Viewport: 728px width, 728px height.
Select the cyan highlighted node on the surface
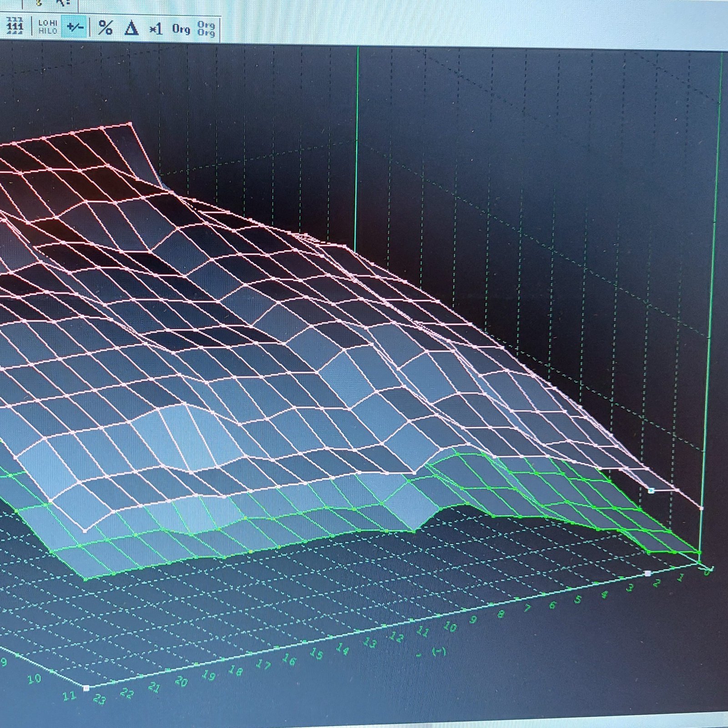pyautogui.click(x=651, y=490)
